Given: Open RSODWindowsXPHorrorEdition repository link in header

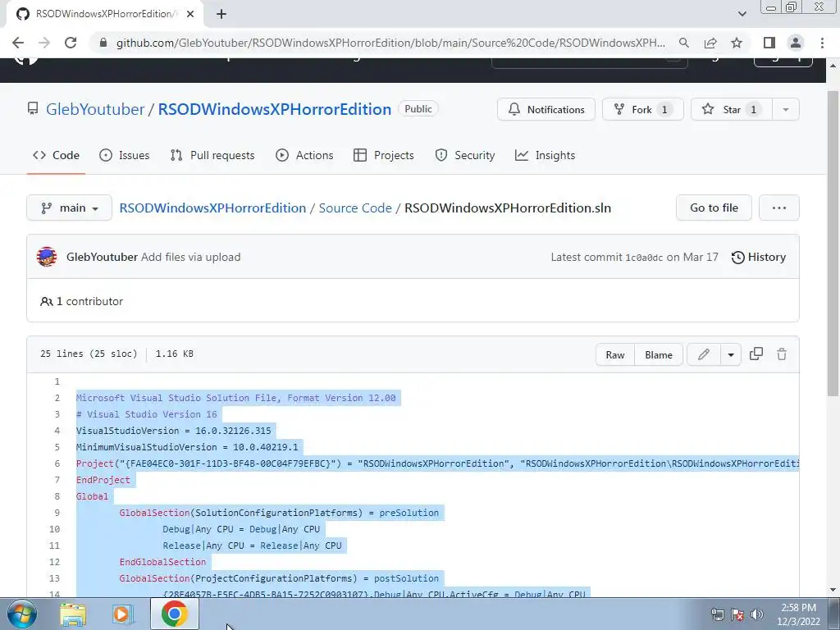Looking at the screenshot, I should (274, 109).
